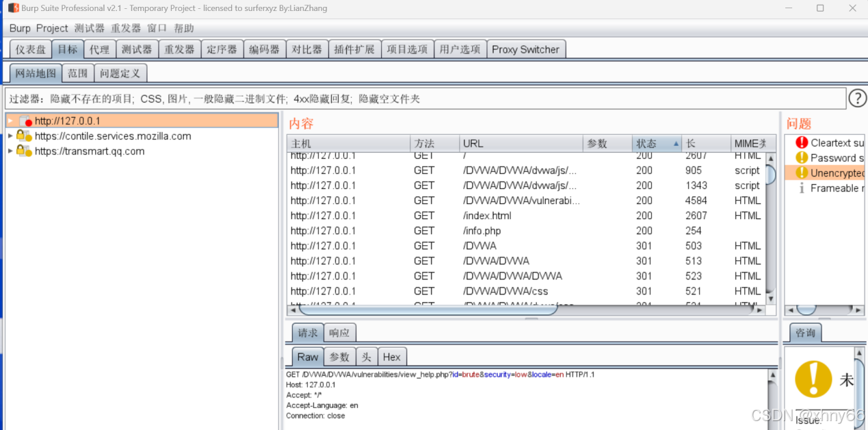Switch to the 项目选项 tab
The width and height of the screenshot is (868, 430).
(x=407, y=49)
